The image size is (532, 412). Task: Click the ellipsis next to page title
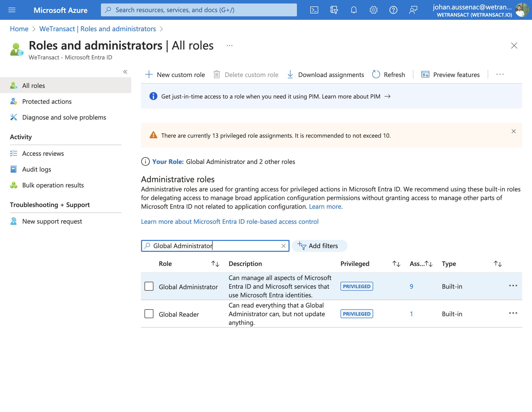click(230, 46)
